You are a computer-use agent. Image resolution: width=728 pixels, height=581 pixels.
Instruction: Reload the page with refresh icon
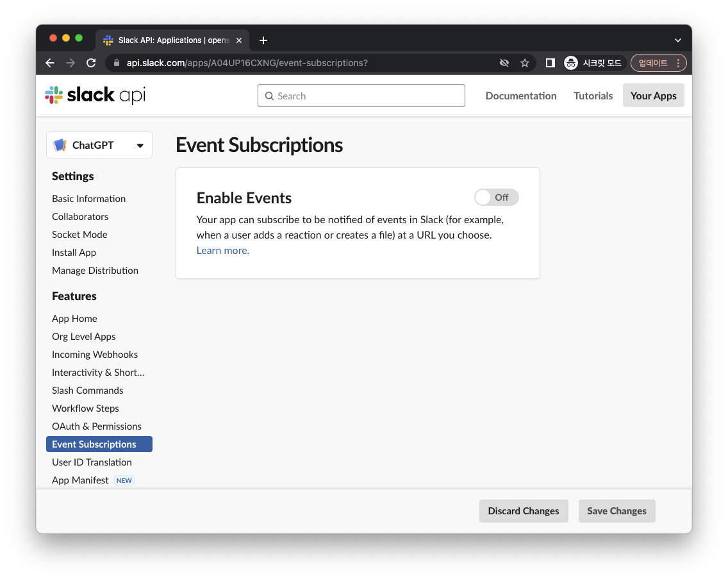[92, 63]
